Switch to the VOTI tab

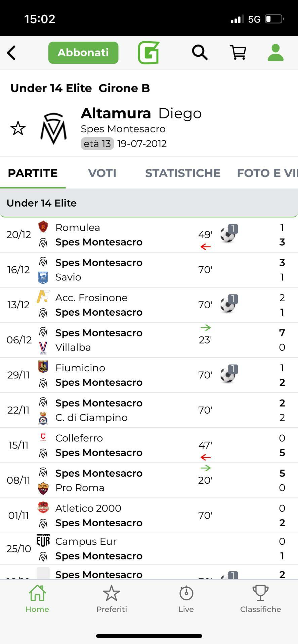(x=102, y=173)
